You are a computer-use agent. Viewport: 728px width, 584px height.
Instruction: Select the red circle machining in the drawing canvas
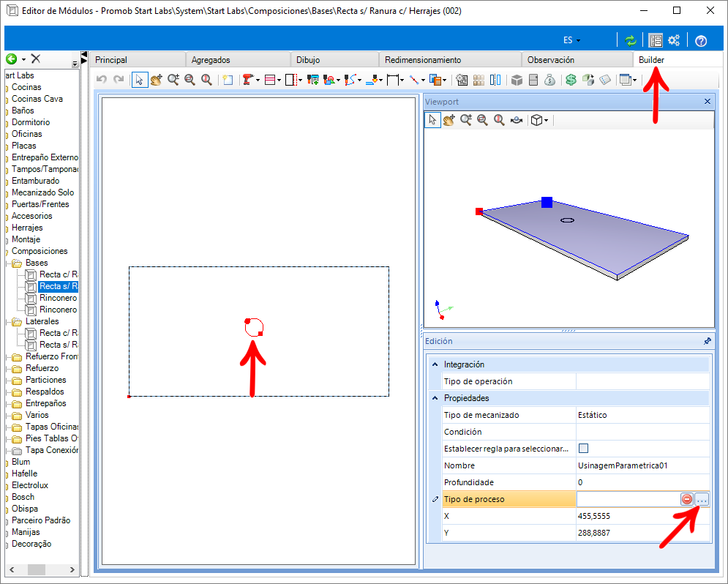pos(254,327)
